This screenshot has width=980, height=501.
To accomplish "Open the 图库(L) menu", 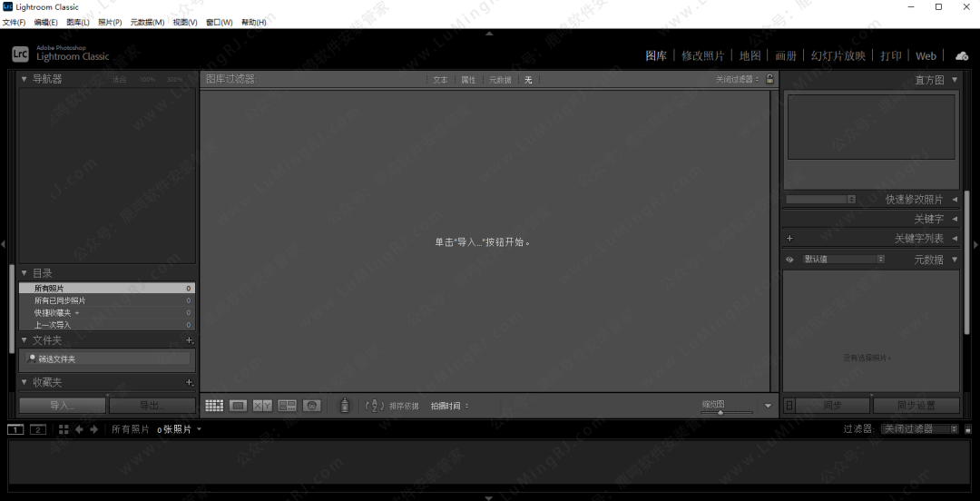I will point(78,22).
